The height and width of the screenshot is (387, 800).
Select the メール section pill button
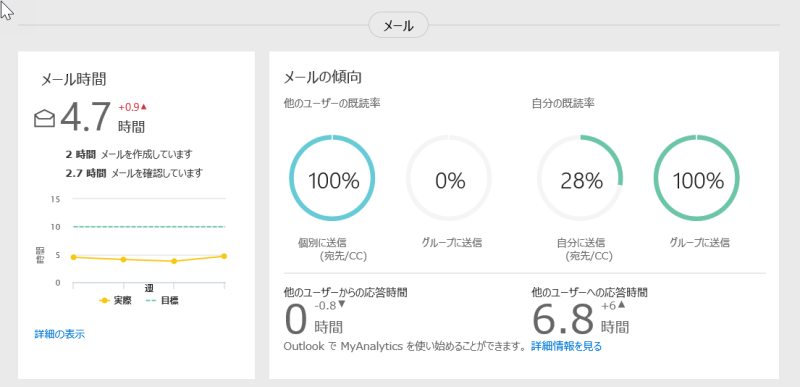pyautogui.click(x=398, y=25)
